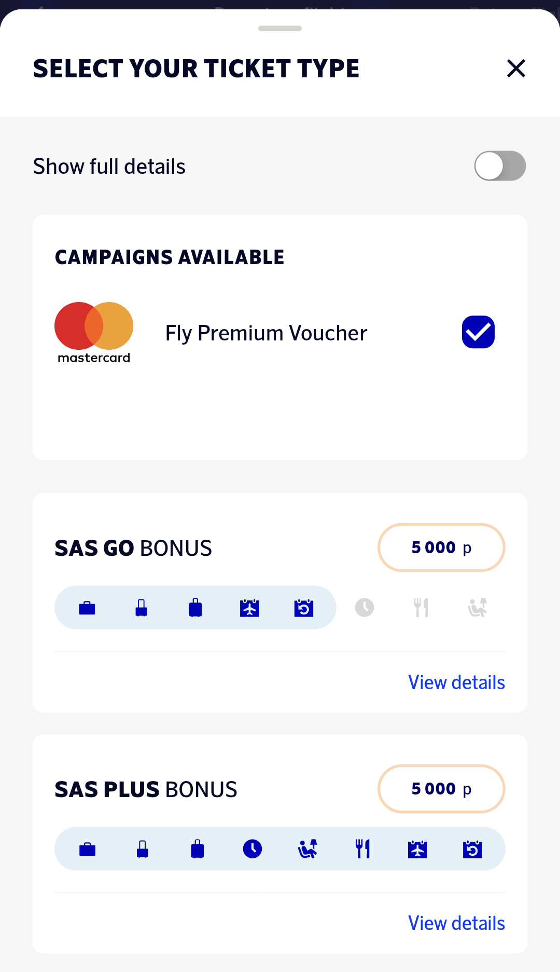
Task: Close the ticket type selection sheet
Action: [516, 69]
